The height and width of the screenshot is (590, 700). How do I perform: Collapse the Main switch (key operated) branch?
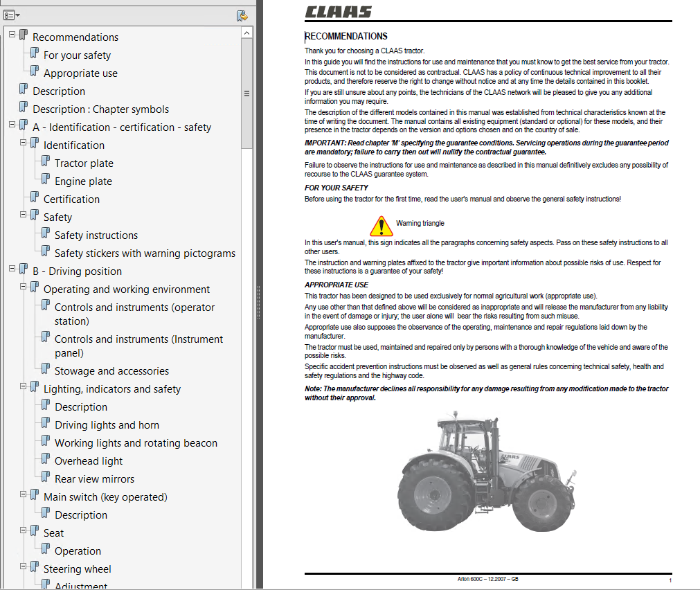point(24,494)
